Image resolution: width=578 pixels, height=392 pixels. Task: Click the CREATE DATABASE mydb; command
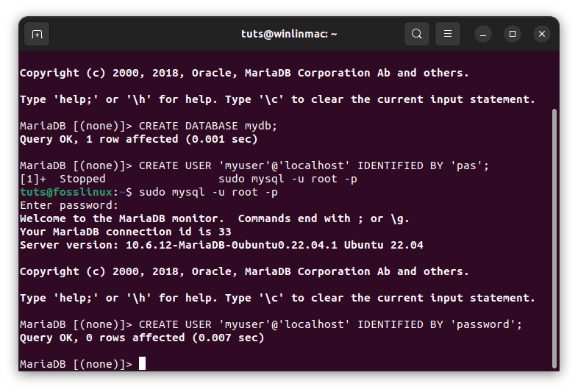[x=208, y=126]
